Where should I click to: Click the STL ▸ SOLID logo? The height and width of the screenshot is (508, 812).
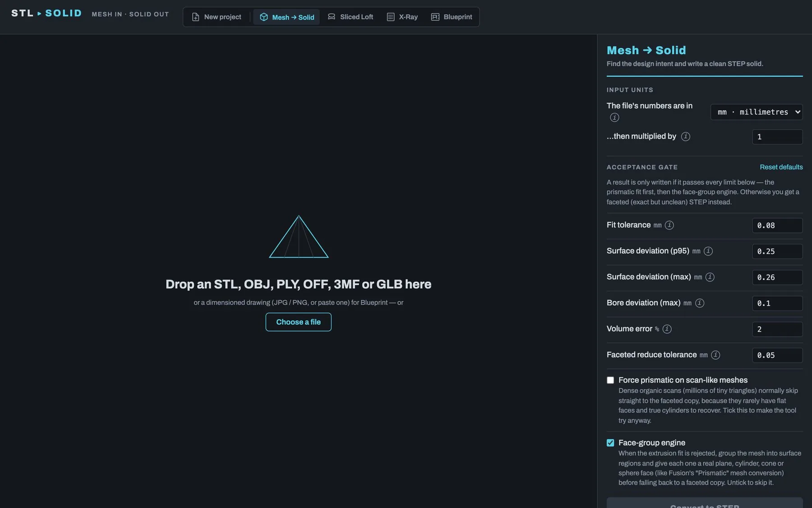[46, 13]
